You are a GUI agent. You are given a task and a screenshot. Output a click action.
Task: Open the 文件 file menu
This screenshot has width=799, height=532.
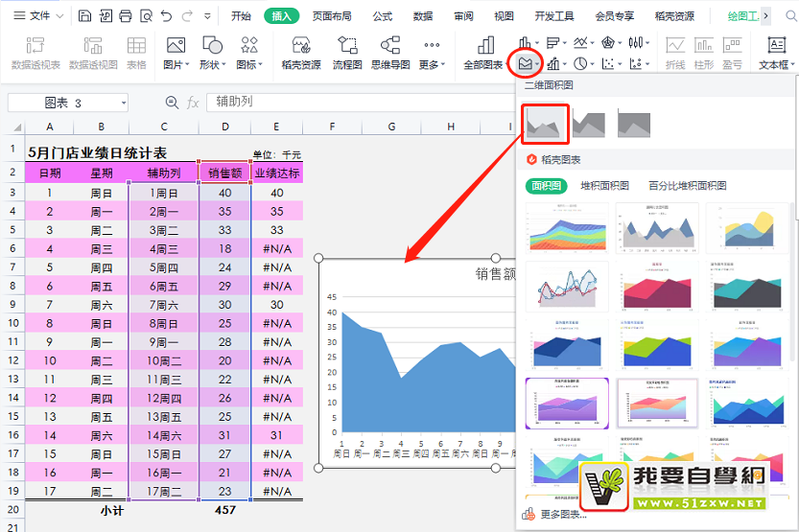click(33, 16)
